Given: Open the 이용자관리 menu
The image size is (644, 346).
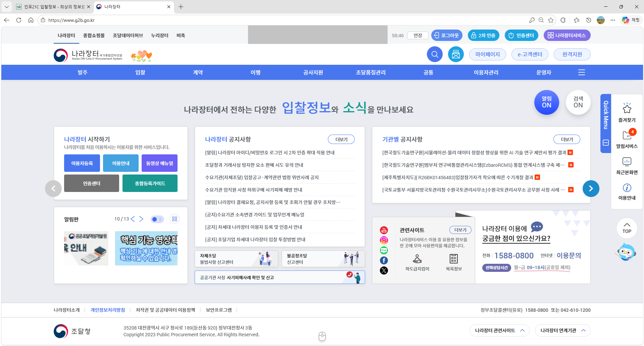Looking at the screenshot, I should point(486,72).
